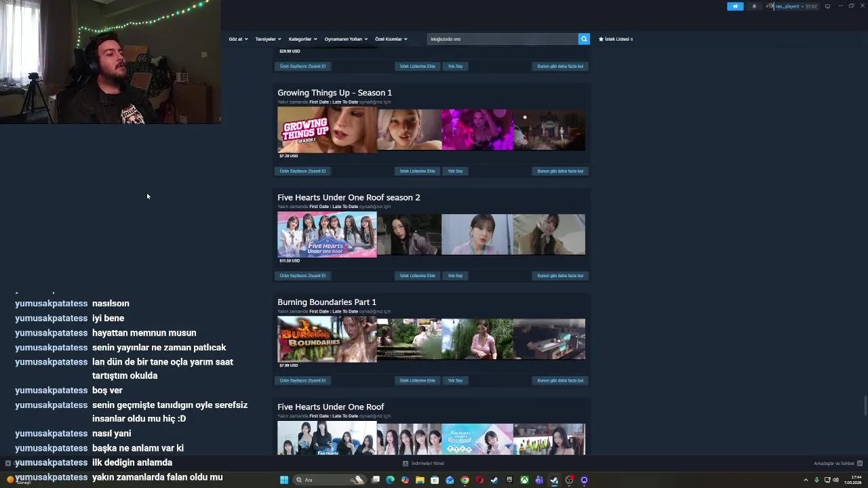Screen dimensions: 868x488
Task: Click the $7.29 USD price label
Action: click(289, 156)
